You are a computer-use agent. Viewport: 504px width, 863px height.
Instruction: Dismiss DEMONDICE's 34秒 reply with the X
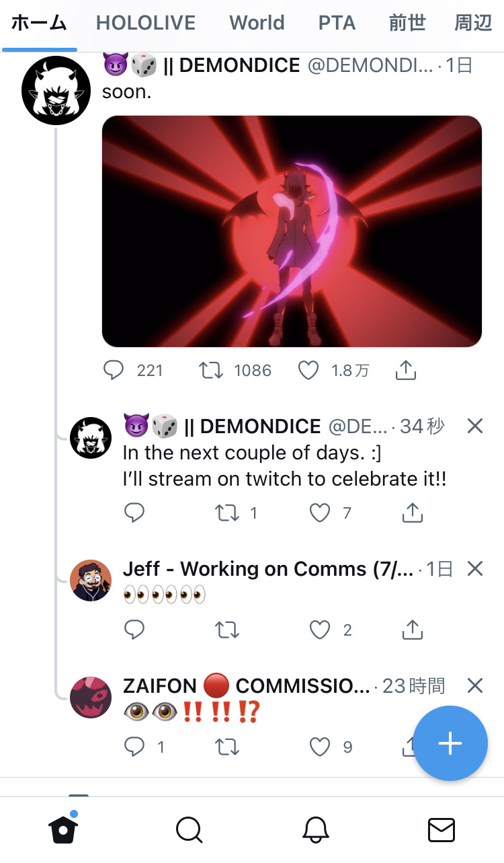pyautogui.click(x=475, y=426)
